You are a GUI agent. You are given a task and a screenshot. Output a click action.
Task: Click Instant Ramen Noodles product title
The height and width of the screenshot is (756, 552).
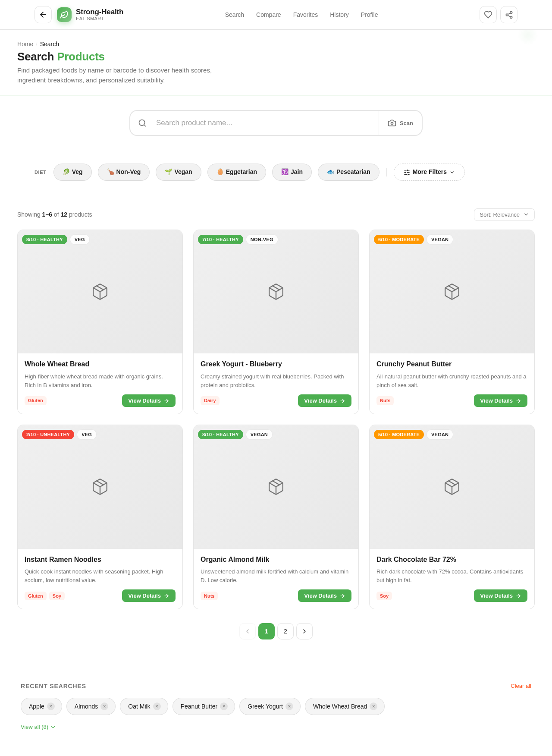(x=63, y=560)
